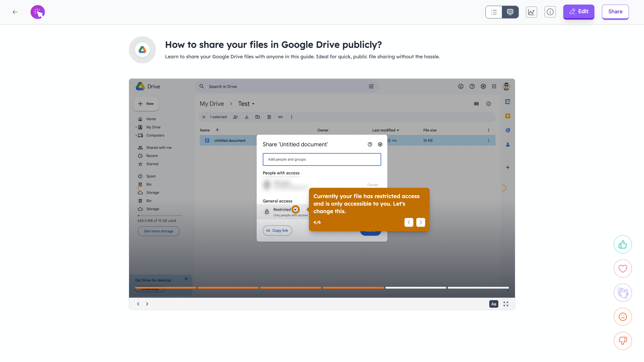Click the Share button

coord(615,12)
